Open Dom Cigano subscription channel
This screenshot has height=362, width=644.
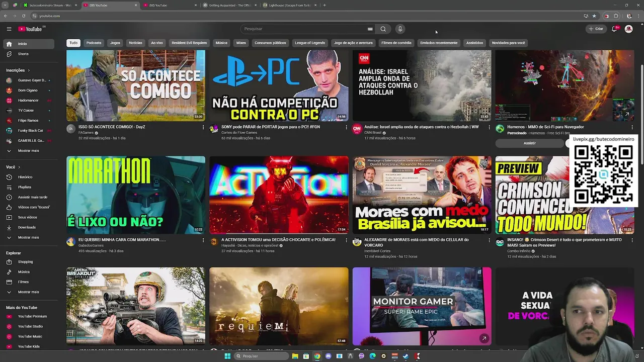click(30, 90)
